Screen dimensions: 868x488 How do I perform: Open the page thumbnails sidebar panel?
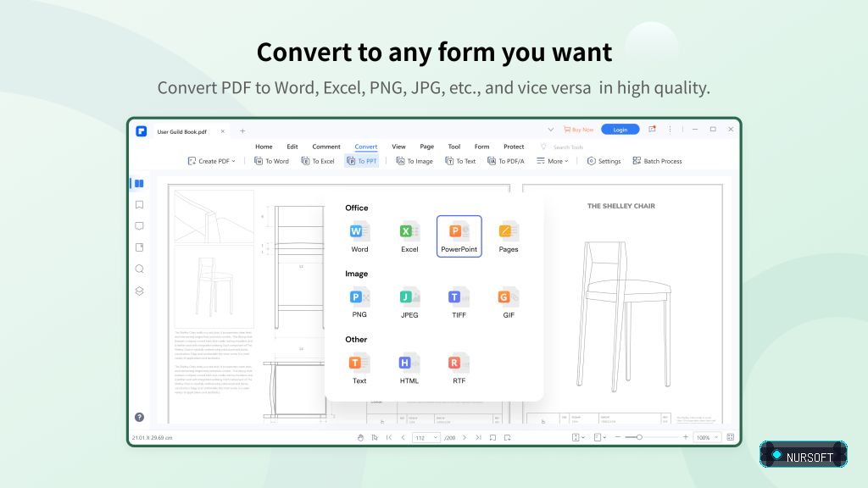[x=140, y=183]
